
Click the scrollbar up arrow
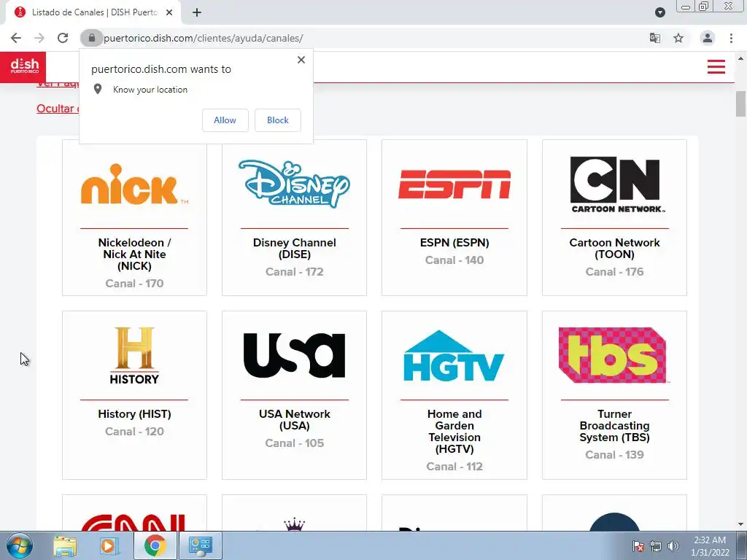coord(740,58)
